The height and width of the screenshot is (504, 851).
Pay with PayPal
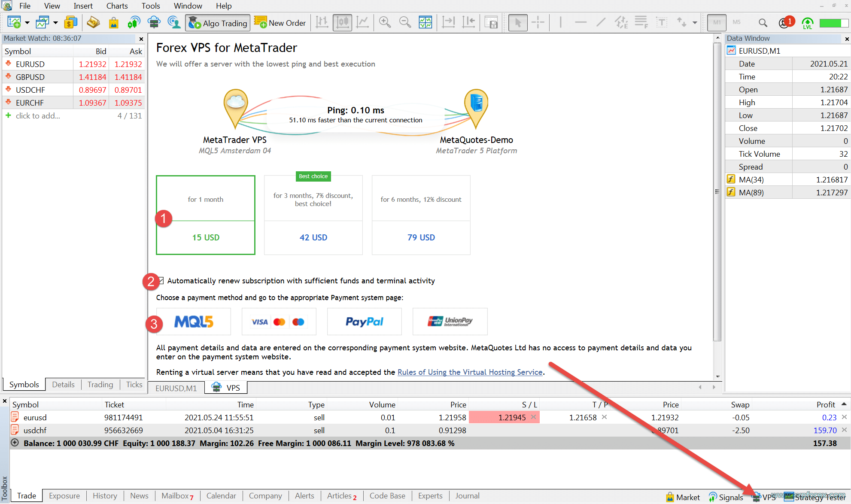point(365,322)
